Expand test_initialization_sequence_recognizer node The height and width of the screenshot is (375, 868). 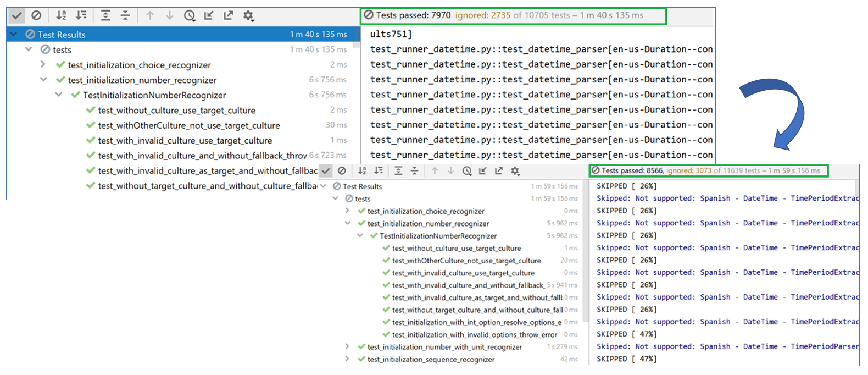pos(347,359)
